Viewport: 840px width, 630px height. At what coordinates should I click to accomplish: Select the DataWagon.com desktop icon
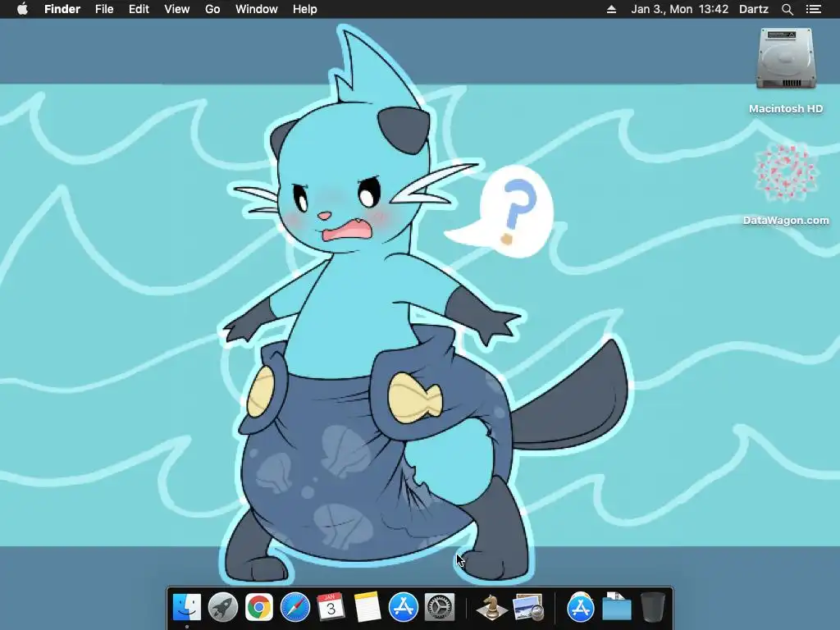click(786, 172)
